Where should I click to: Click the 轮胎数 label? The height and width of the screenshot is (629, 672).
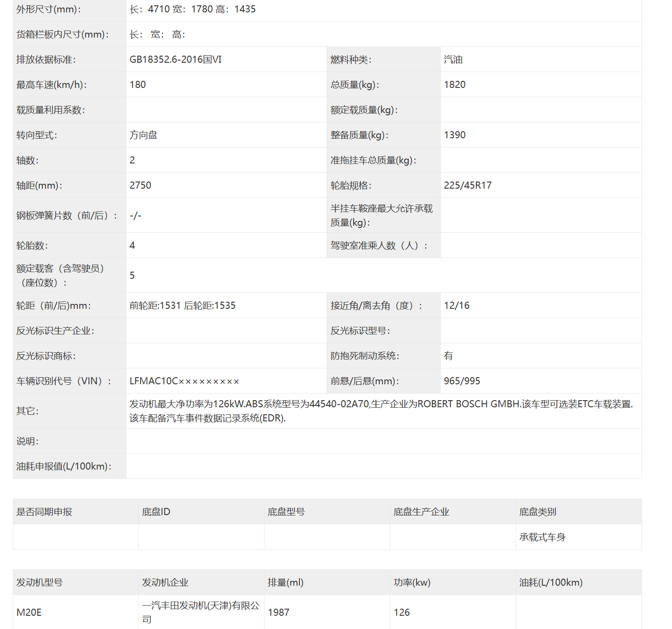tap(32, 245)
